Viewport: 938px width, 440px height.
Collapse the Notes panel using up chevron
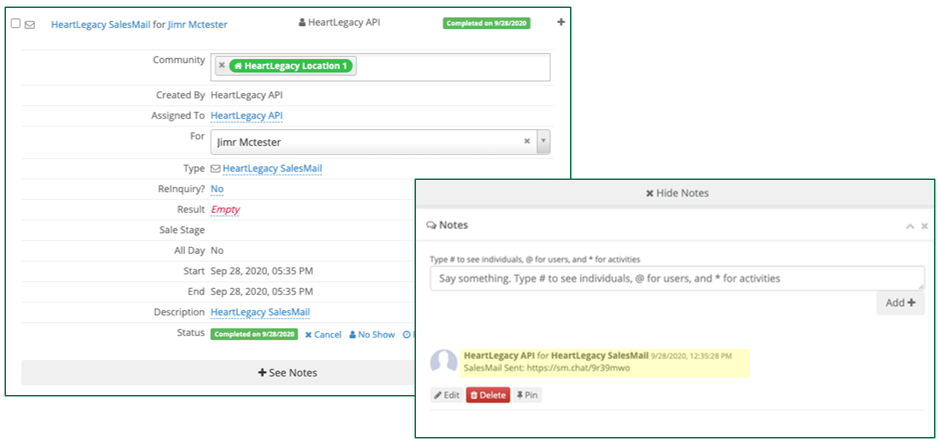(x=910, y=226)
